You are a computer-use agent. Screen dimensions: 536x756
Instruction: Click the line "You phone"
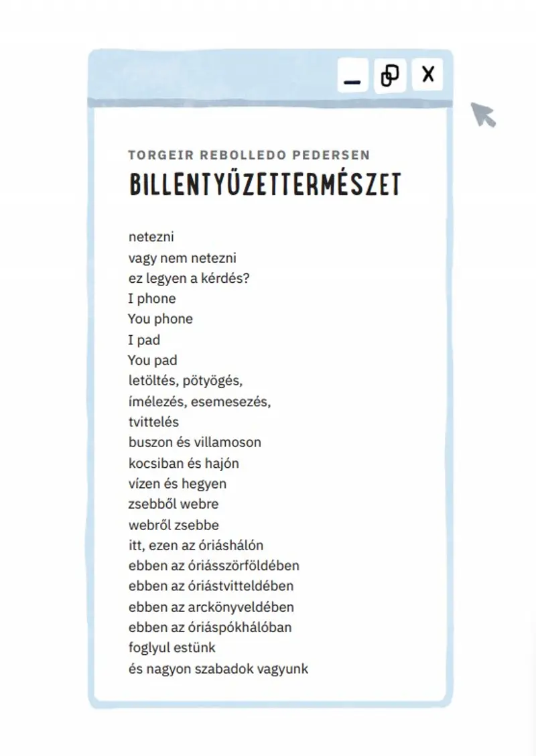click(160, 319)
